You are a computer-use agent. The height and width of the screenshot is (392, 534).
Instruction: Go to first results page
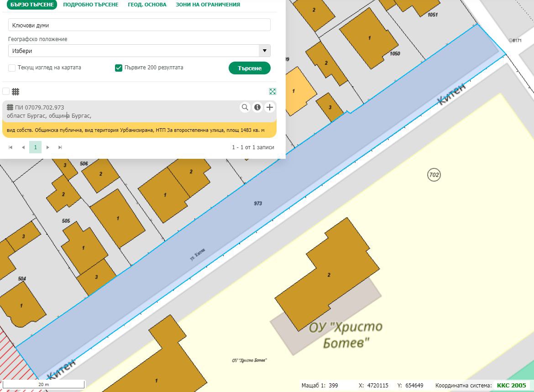[10, 147]
